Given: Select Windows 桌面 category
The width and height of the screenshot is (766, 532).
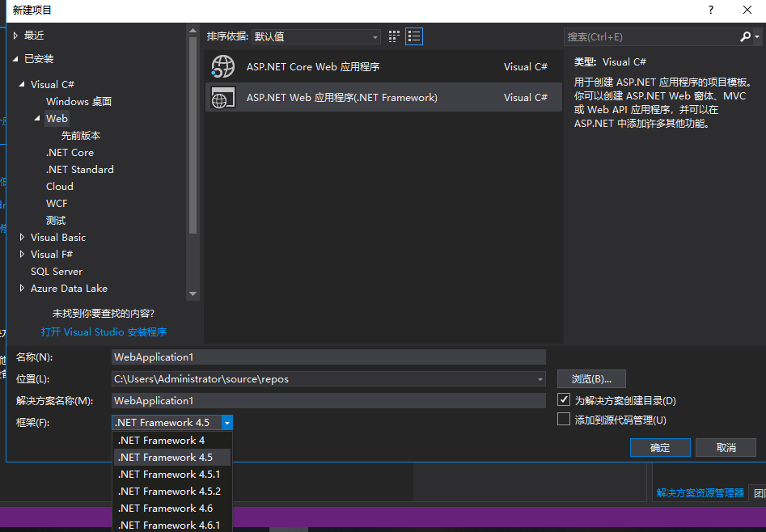Looking at the screenshot, I should coord(78,102).
